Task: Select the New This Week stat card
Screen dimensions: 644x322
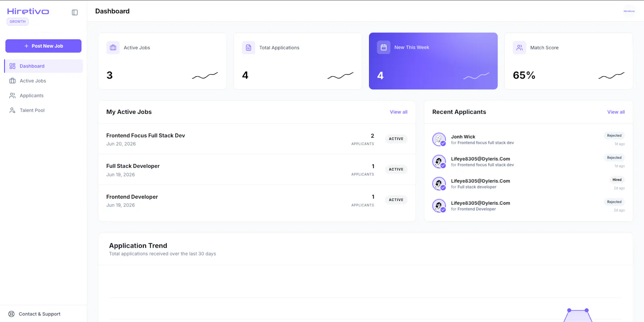Action: pos(433,61)
